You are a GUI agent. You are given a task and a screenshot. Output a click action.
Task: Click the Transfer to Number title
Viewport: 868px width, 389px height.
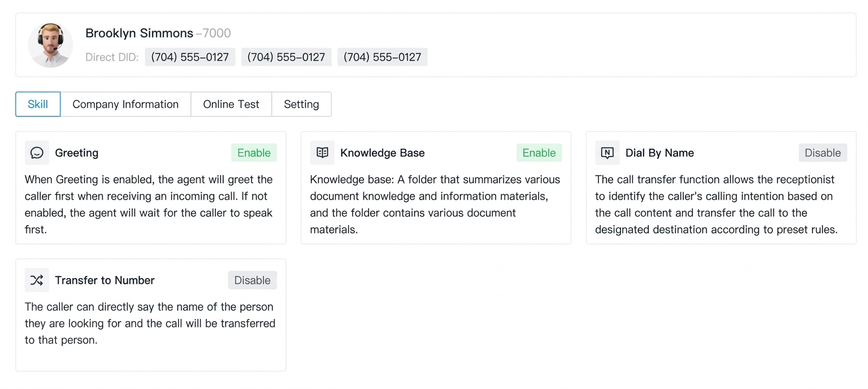[x=105, y=280]
